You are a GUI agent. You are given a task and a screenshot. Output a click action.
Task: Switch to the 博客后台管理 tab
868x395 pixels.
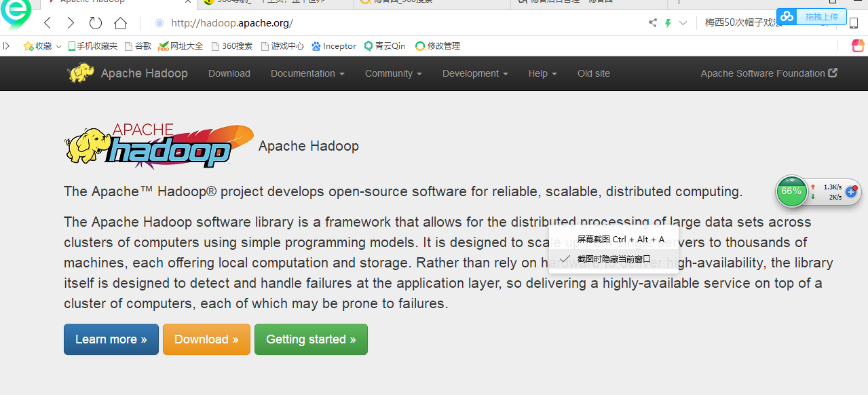coord(588,3)
